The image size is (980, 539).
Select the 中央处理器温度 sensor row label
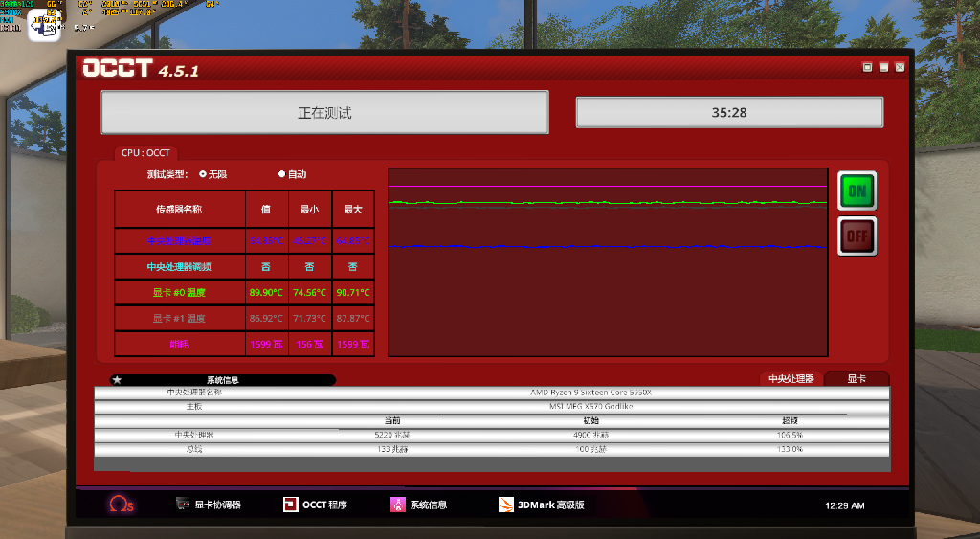(x=179, y=240)
